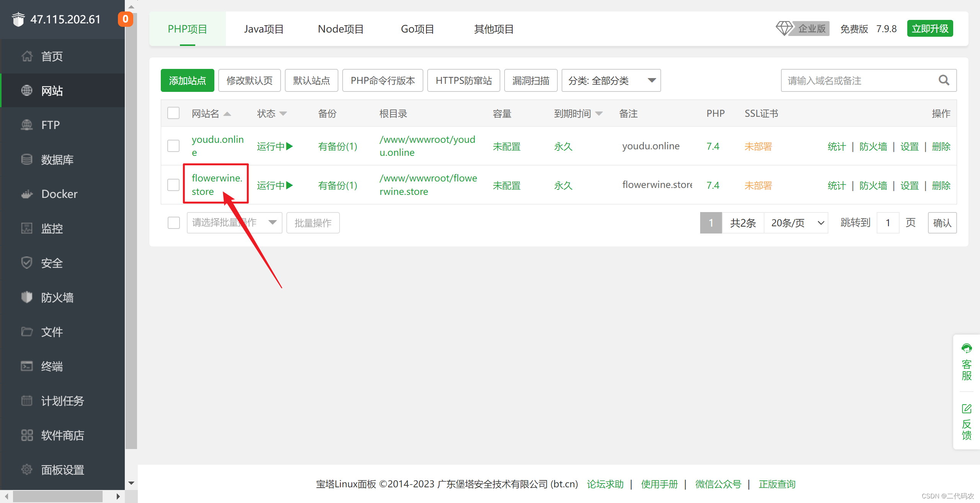Switch to the Java项目 tab
Viewport: 980px width, 503px height.
pos(264,29)
